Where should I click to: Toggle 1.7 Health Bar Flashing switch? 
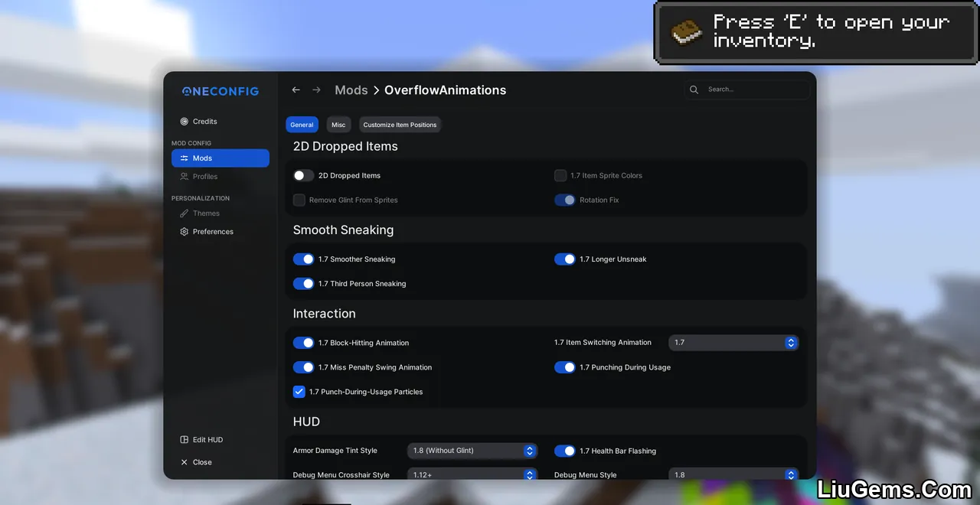[x=564, y=451]
